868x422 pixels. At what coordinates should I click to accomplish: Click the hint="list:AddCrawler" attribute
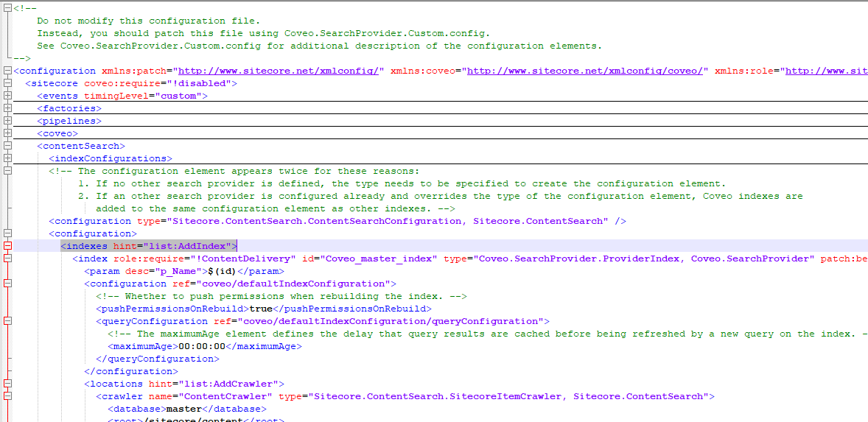click(x=213, y=383)
